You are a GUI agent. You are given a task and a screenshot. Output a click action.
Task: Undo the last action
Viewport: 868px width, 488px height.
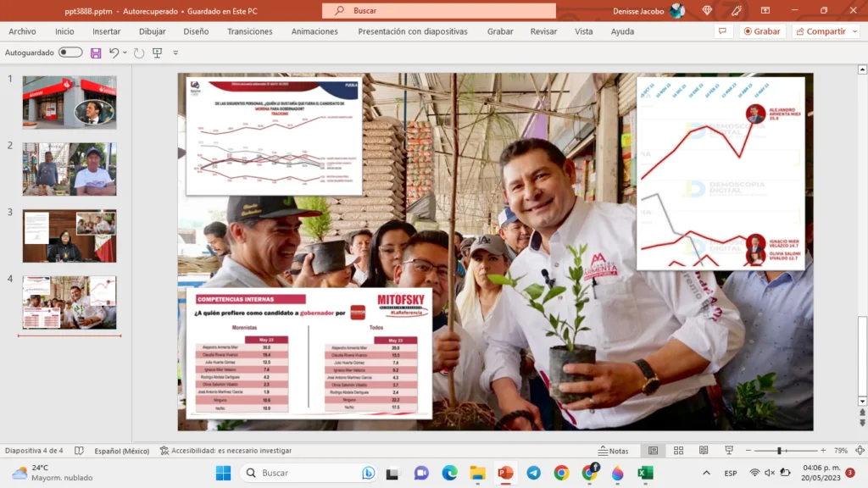coord(114,53)
